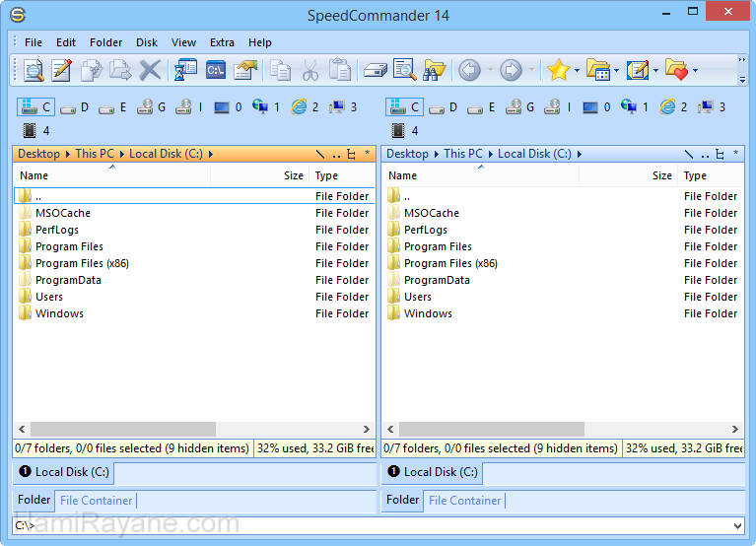756x546 pixels.
Task: Open the Disk menu
Action: (x=147, y=42)
